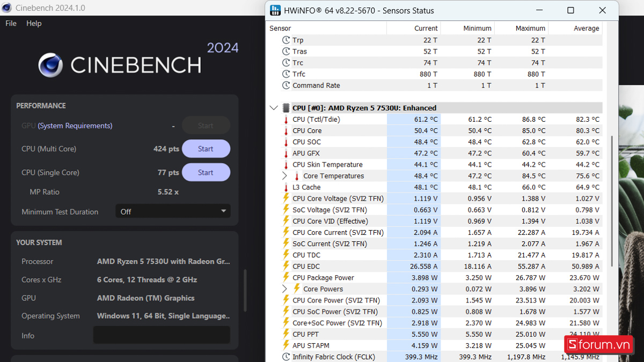This screenshot has width=644, height=362.
Task: Click the chip icon of CPU [#0] header
Action: point(286,108)
